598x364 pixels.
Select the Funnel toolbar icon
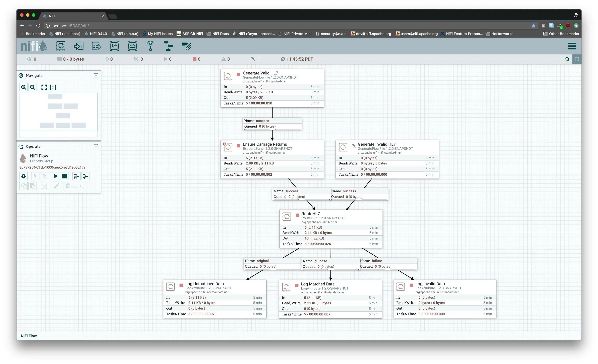tap(150, 46)
